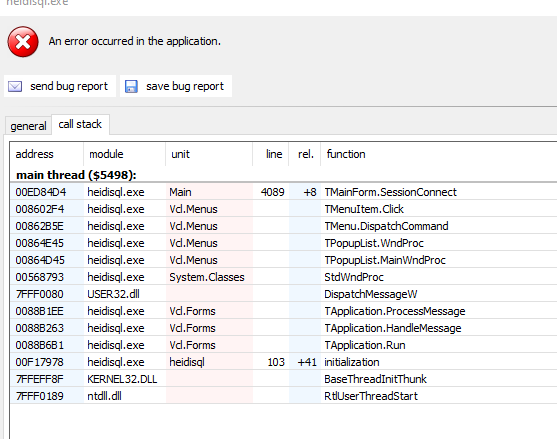
Task: Click the function column header
Action: tap(346, 154)
